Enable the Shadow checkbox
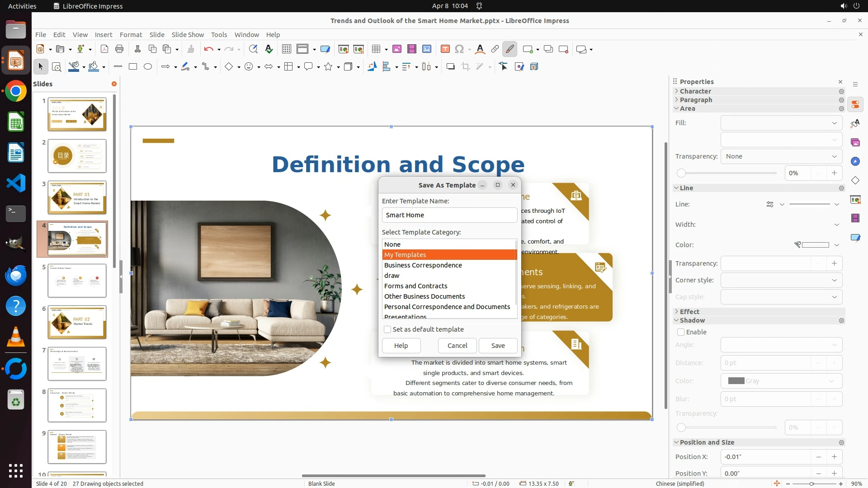868x488 pixels. tap(681, 332)
